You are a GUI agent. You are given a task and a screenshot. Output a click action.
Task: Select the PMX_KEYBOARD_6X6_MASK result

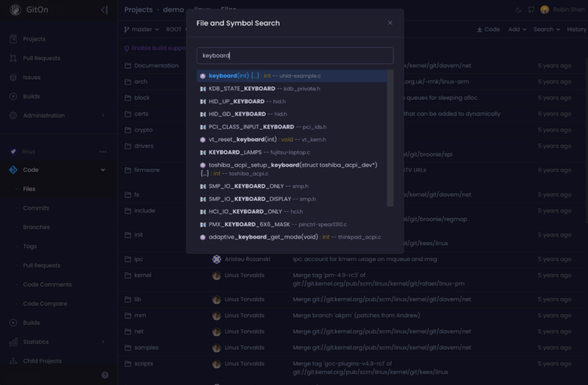click(292, 224)
